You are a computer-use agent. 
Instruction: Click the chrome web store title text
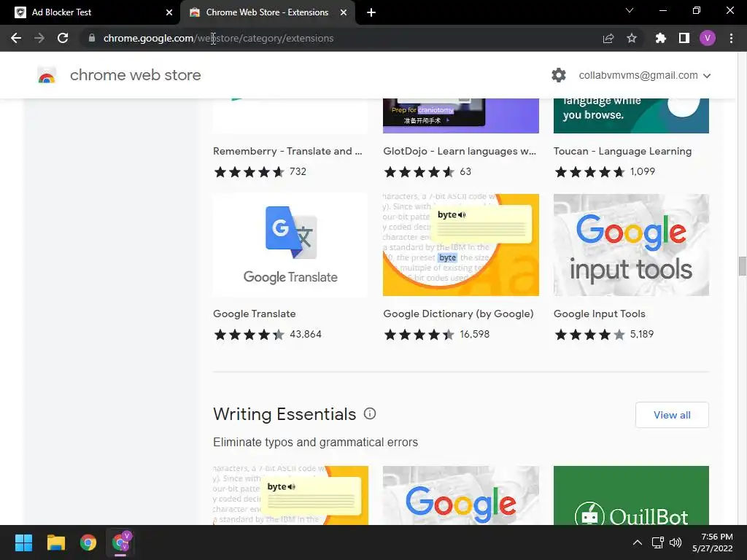click(135, 75)
